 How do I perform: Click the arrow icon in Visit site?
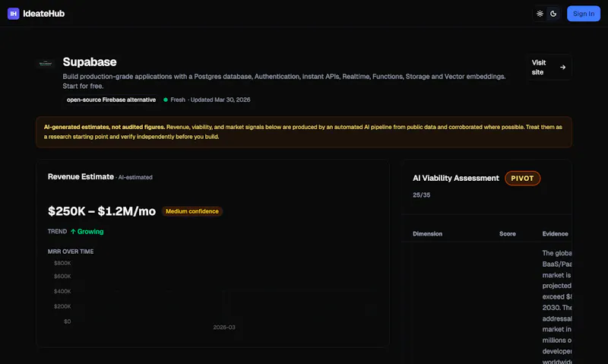click(562, 68)
